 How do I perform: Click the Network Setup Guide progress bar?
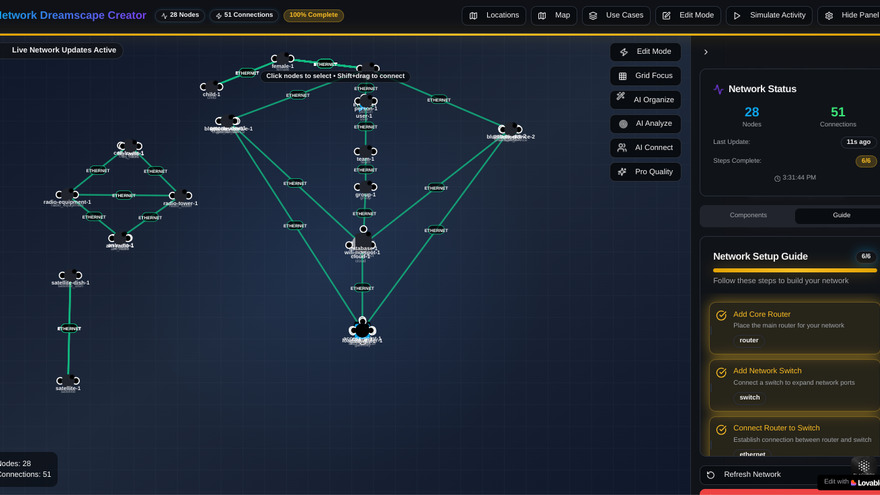pyautogui.click(x=794, y=270)
